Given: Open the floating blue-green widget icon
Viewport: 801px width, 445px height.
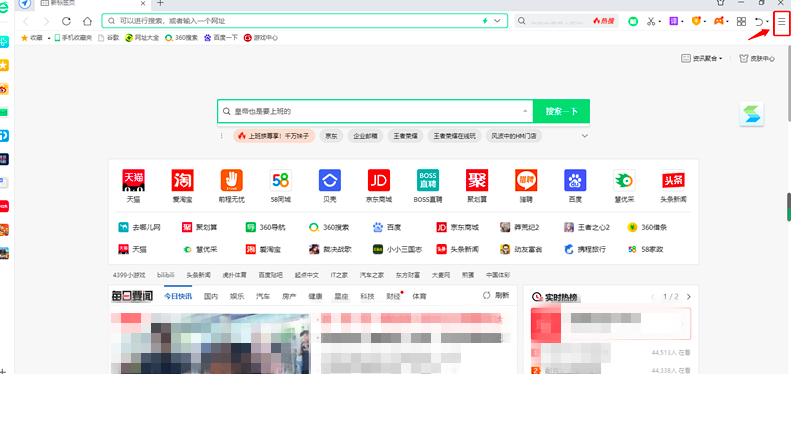Looking at the screenshot, I should click(x=751, y=114).
